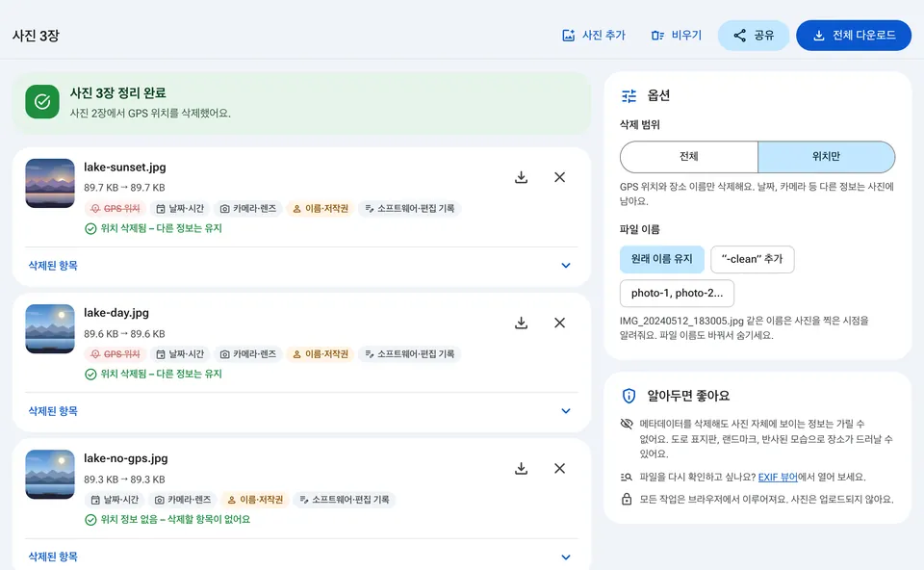
Task: Remove lake-sunset.jpg with its X icon
Action: (560, 177)
